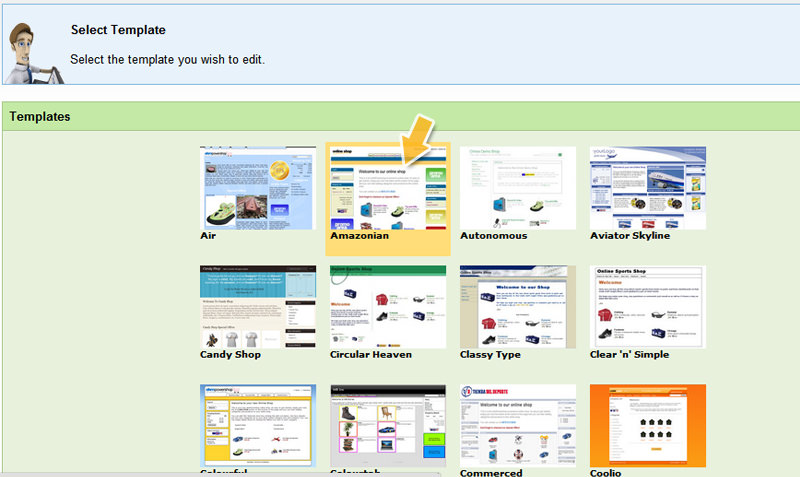Click the 'Air' template name label
The width and height of the screenshot is (800, 477).
[x=208, y=236]
